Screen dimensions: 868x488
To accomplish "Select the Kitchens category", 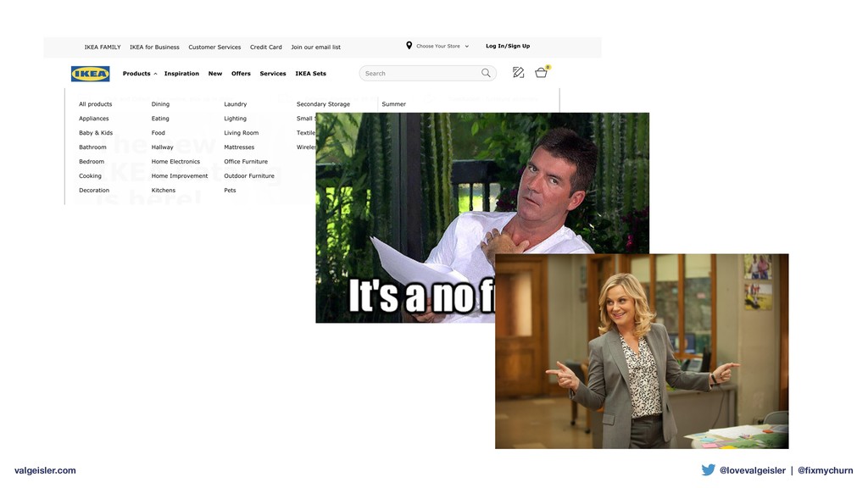I will [164, 191].
